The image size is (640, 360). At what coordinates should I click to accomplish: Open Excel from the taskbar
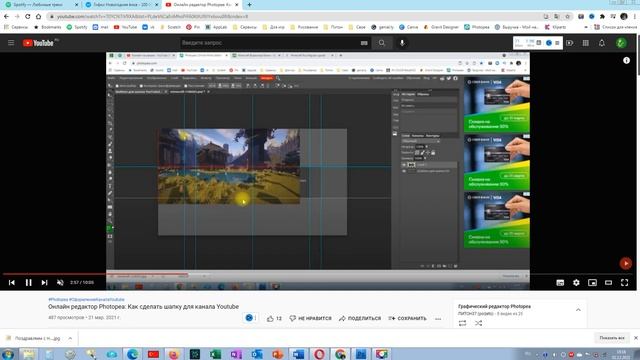216,354
